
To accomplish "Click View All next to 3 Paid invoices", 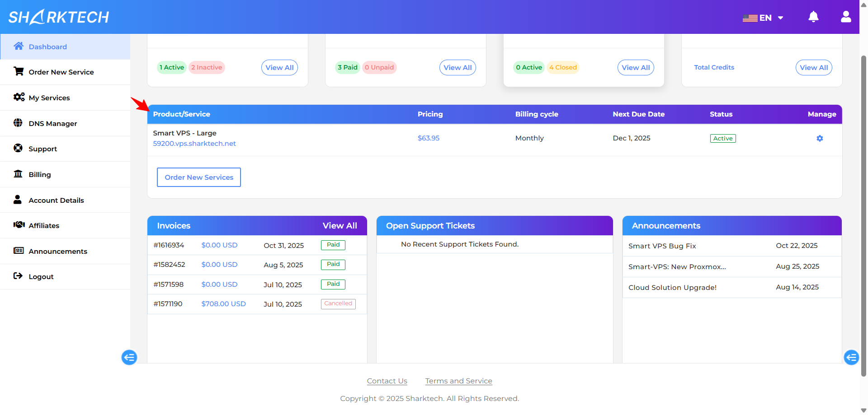I will click(x=458, y=68).
